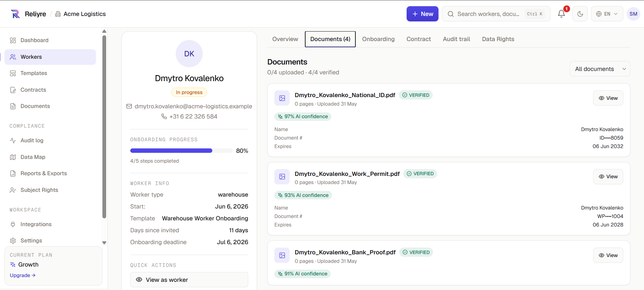Toggle dark mode with moon icon
The width and height of the screenshot is (644, 290).
580,14
